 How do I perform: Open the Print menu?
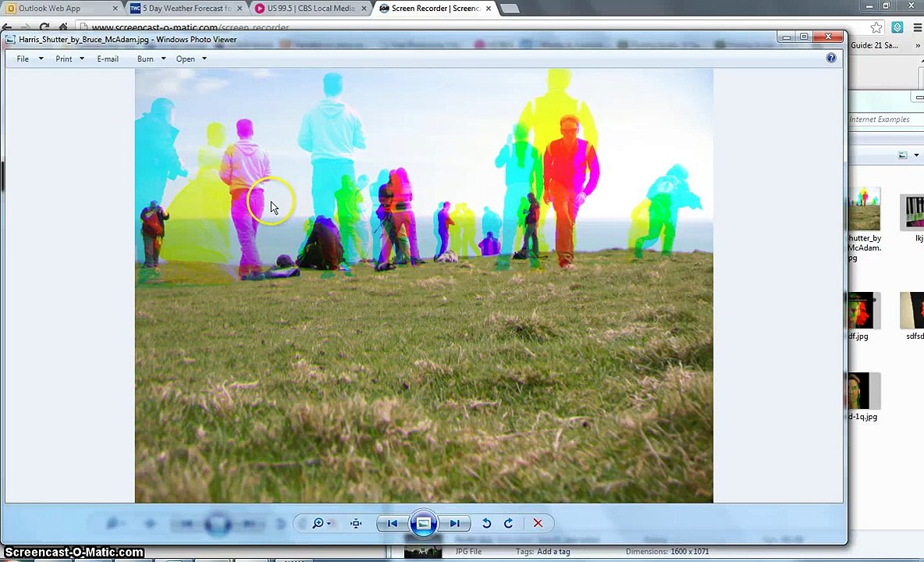[x=64, y=59]
